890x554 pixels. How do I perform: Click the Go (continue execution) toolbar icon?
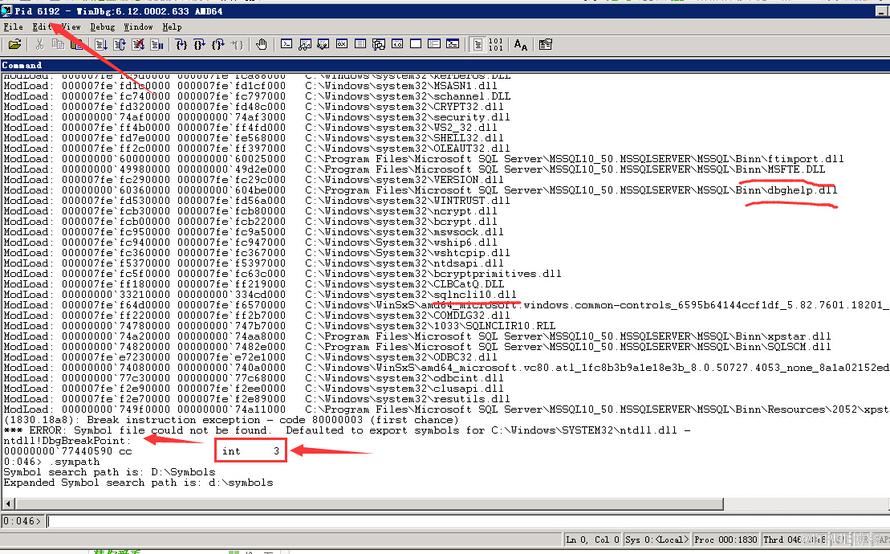click(101, 44)
